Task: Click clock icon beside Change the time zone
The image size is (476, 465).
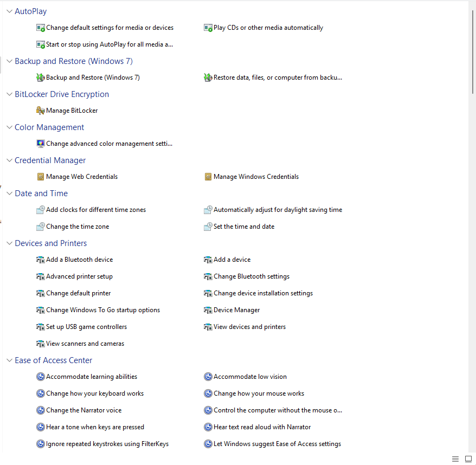Action: coord(40,227)
